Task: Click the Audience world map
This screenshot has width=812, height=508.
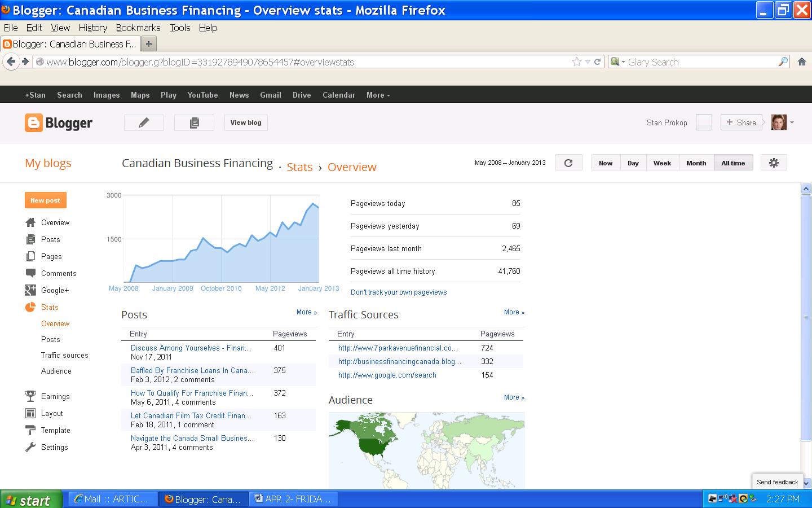Action: (x=427, y=450)
